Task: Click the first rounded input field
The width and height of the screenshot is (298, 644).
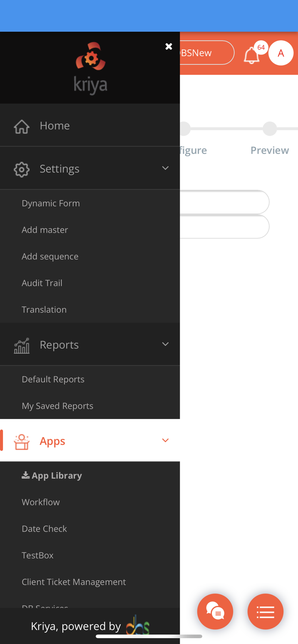Action: pos(224,202)
